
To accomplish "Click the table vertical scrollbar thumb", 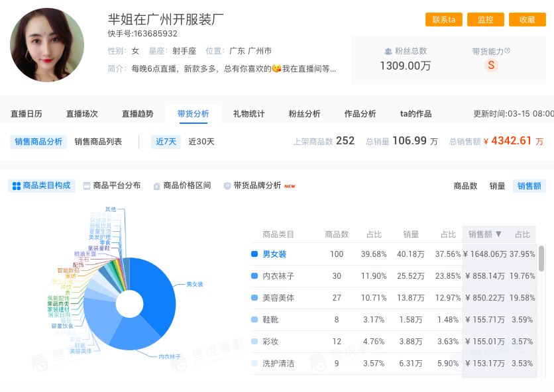I will point(541,258).
